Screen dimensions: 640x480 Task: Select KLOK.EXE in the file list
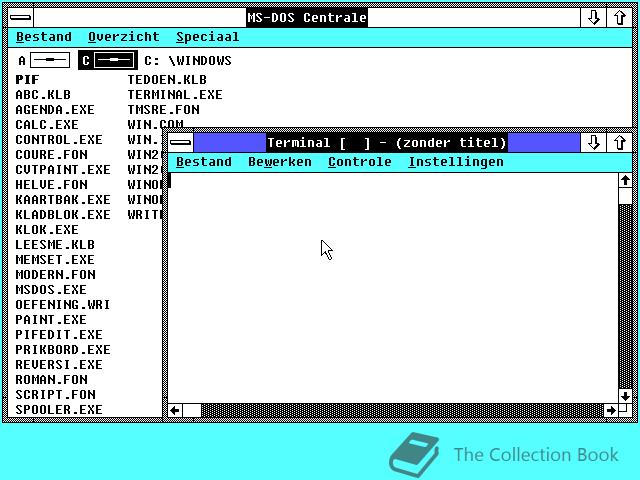(x=47, y=230)
